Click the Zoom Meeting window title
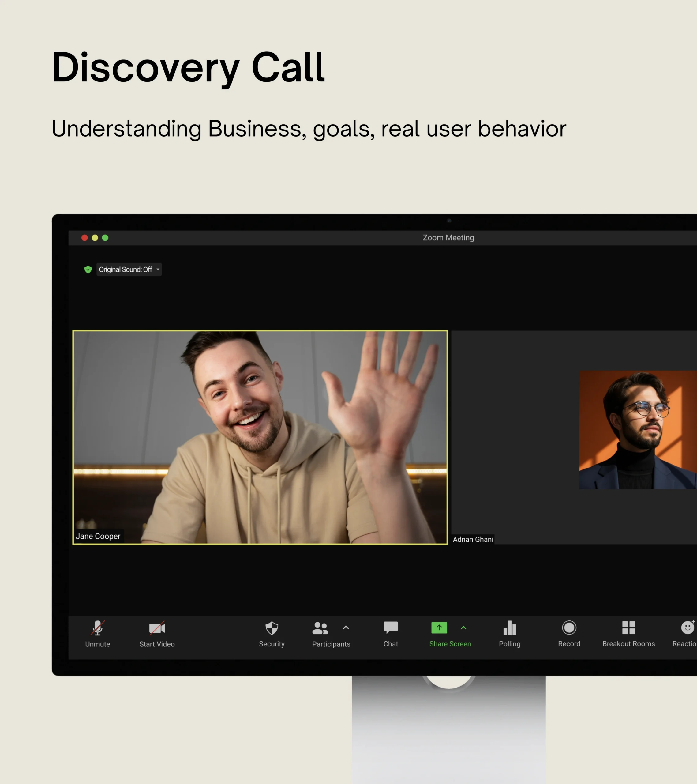The image size is (697, 784). point(448,237)
